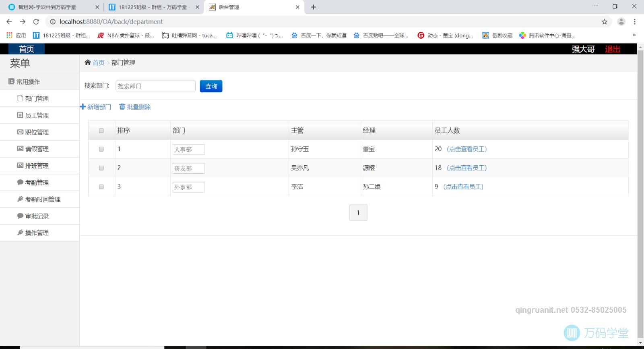This screenshot has height=349, width=644.
Task: Click the 考勤管理 comment icon in sidebar
Action: coord(20,182)
